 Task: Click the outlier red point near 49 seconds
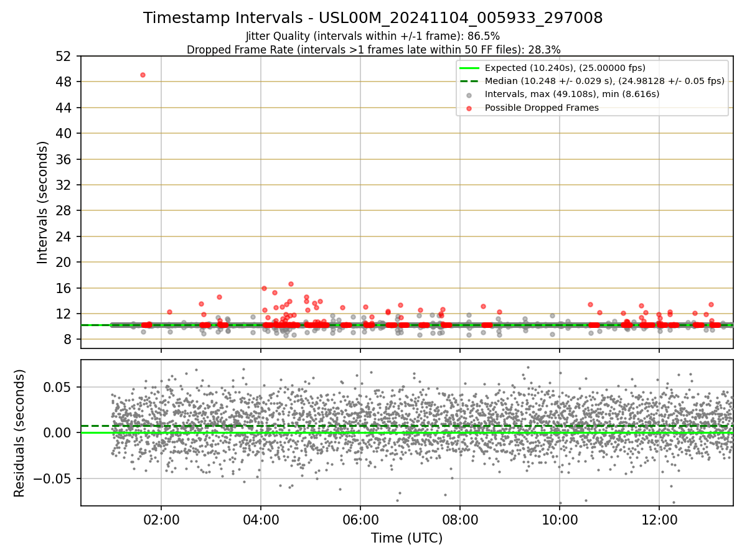tap(143, 75)
